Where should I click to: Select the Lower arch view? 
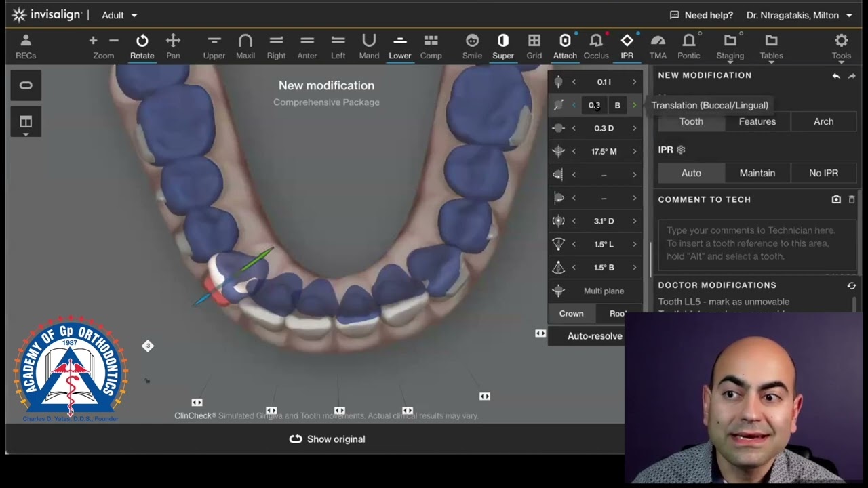pyautogui.click(x=399, y=47)
